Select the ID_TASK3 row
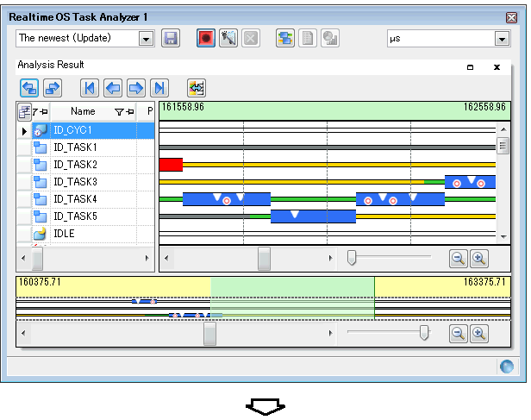This screenshot has width=531, height=420. coord(75,182)
